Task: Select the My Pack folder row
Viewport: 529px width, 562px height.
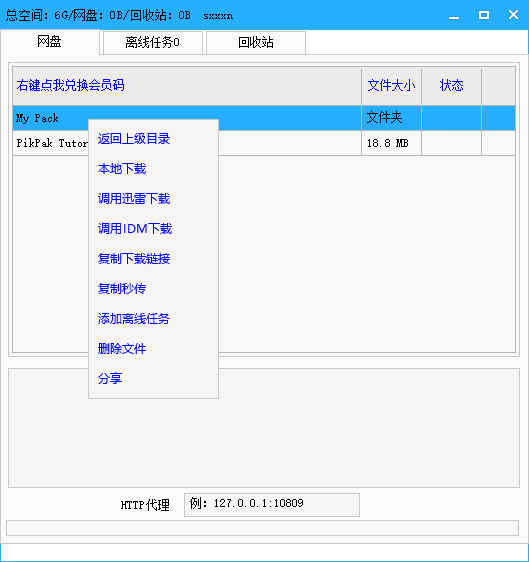Action: point(264,118)
